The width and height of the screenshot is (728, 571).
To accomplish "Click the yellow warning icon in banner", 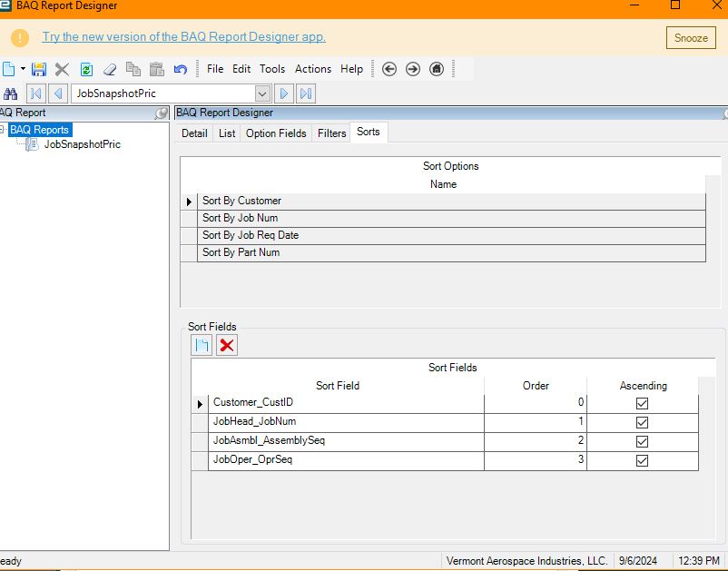I will tap(20, 37).
